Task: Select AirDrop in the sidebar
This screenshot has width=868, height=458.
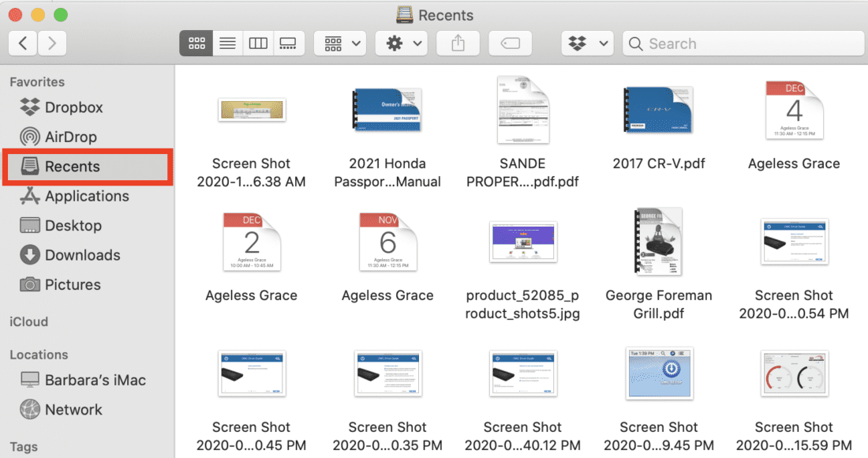Action: pos(70,137)
